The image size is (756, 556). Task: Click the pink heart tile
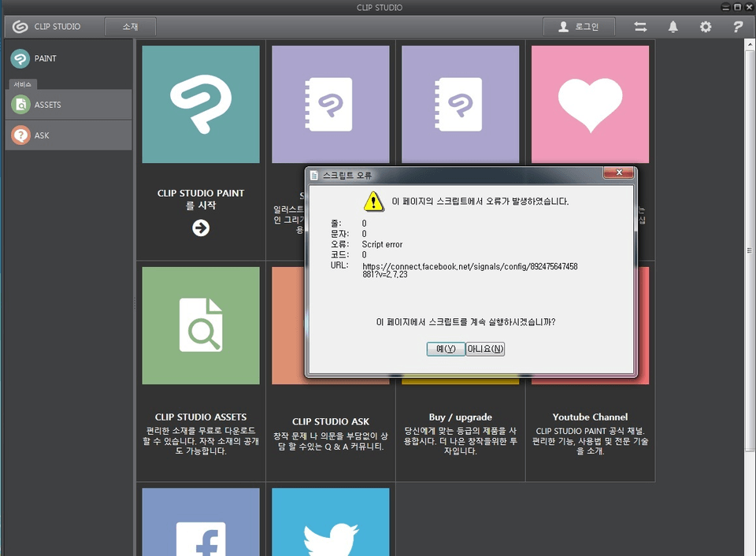[590, 104]
